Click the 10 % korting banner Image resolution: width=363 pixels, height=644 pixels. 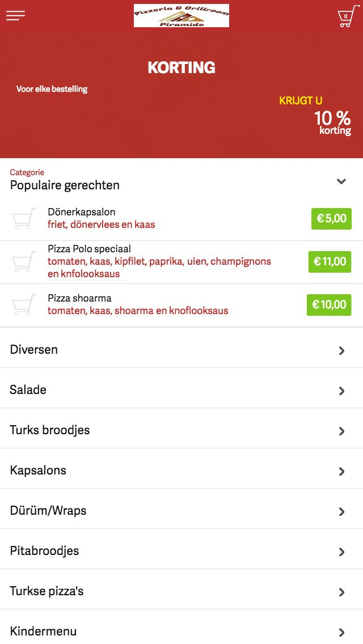332,122
